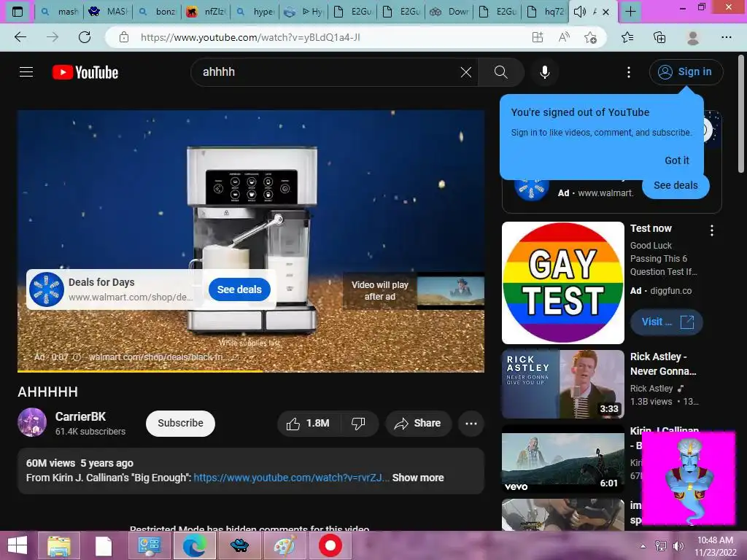Viewport: 747px width, 560px height.
Task: Show hidden system tray icons
Action: pyautogui.click(x=643, y=546)
